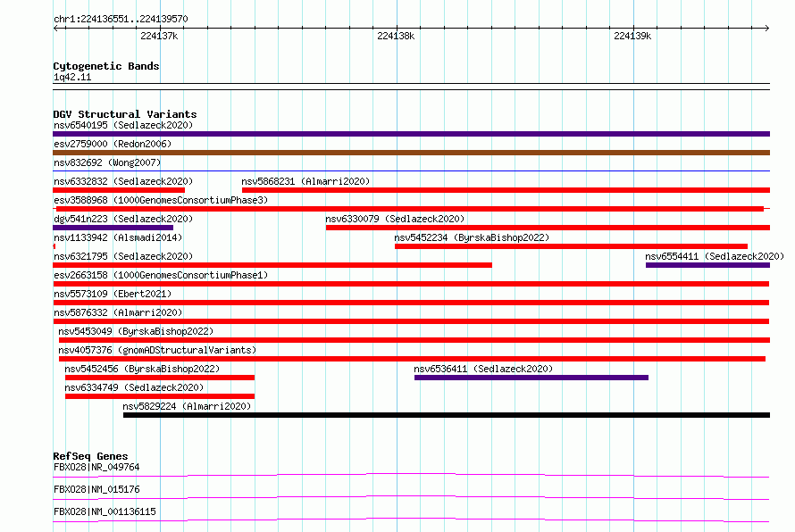Click the FBXO28|NM_001136115 gene label
Screen dimensions: 795x532
(105, 511)
